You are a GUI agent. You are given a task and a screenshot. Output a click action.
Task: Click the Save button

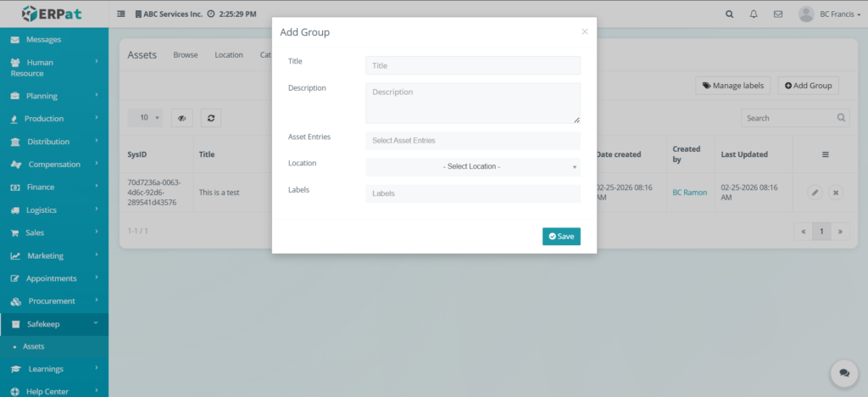[561, 237]
